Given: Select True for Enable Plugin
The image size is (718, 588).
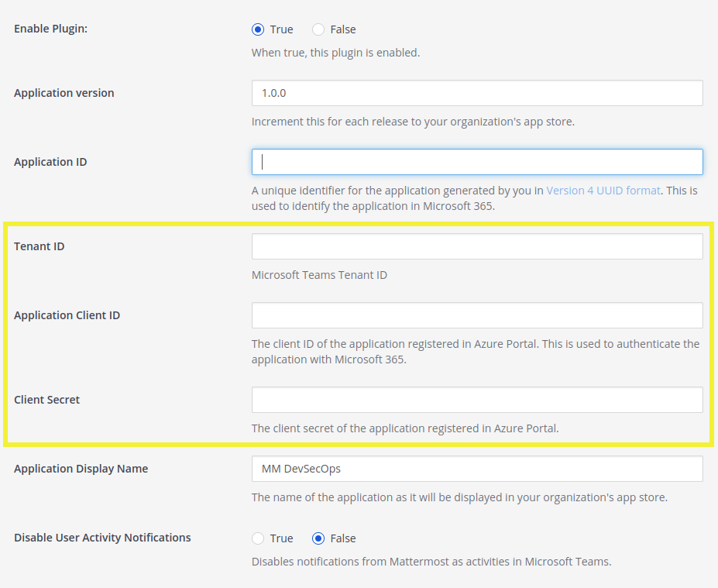Looking at the screenshot, I should tap(259, 29).
